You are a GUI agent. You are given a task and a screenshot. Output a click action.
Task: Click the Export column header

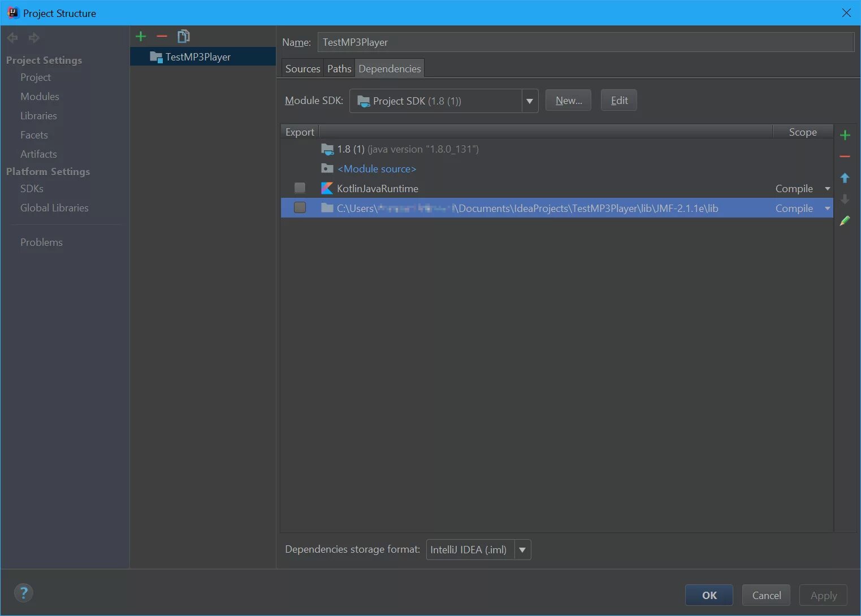pos(300,132)
